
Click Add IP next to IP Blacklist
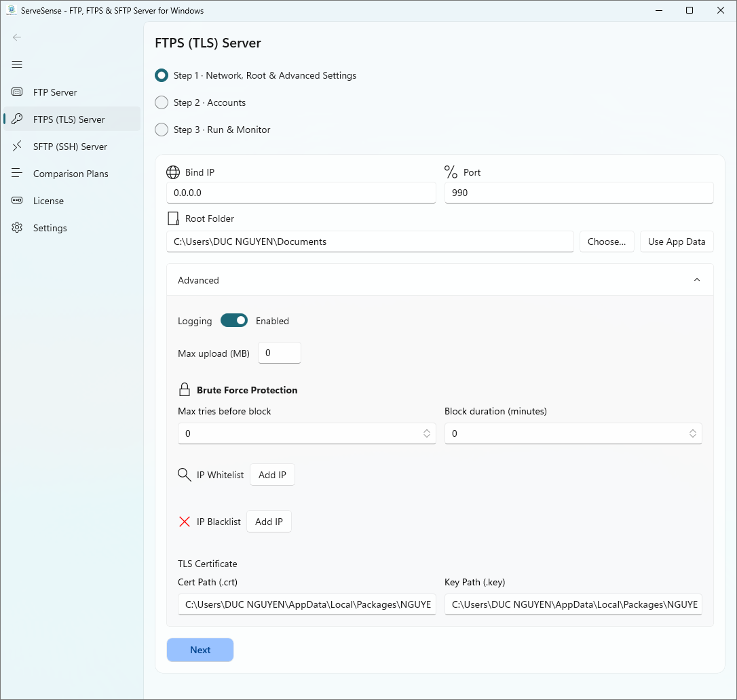click(x=269, y=522)
